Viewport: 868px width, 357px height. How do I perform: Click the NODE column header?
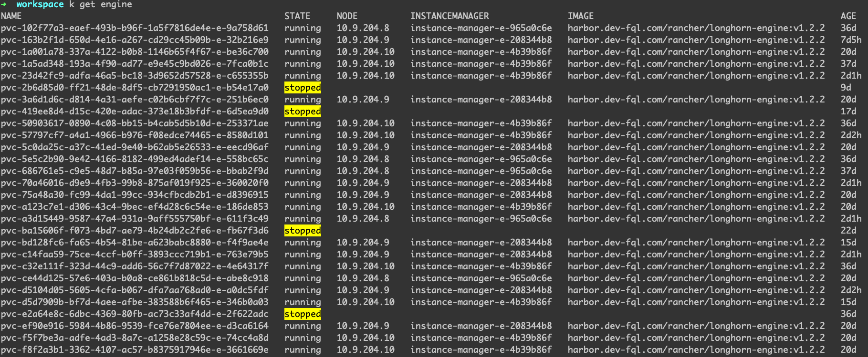coord(347,16)
